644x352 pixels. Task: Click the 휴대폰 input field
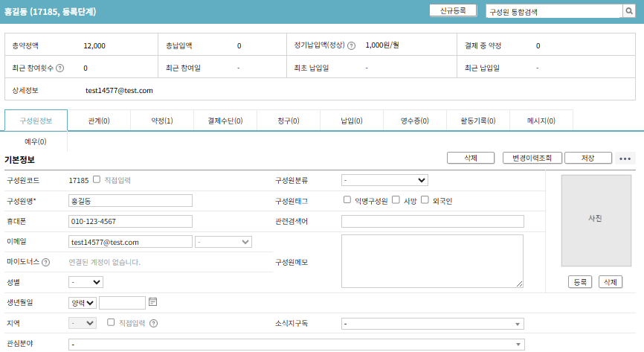pos(130,221)
